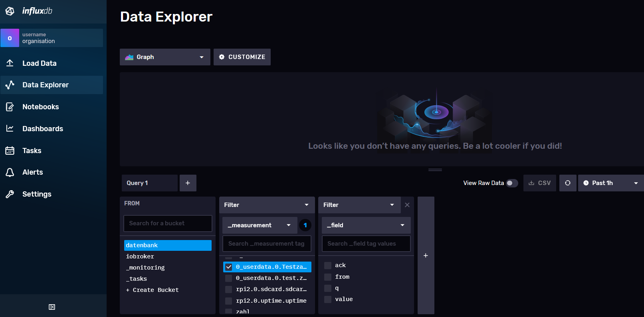644x317 pixels.
Task: Check the q field
Action: pos(328,288)
